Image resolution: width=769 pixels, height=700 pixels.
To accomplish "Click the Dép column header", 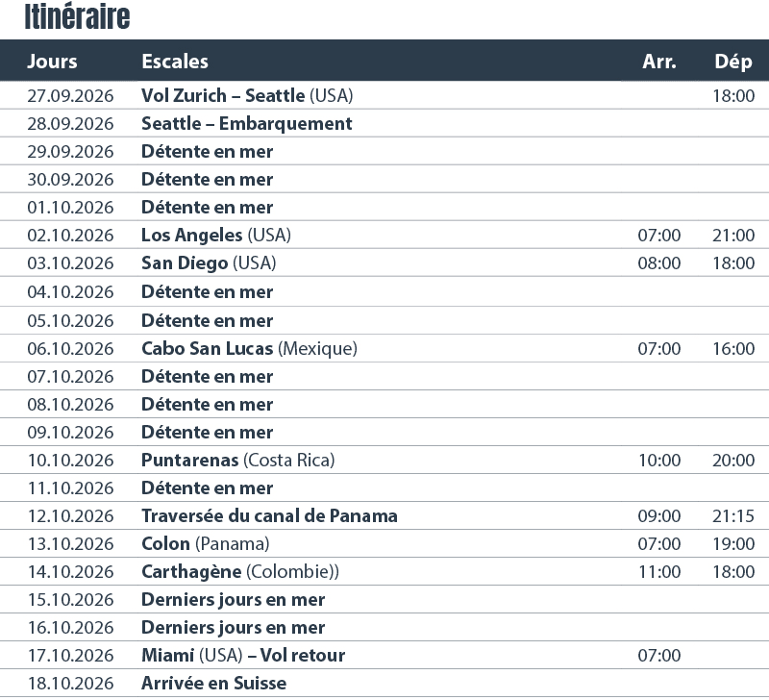I will tap(733, 62).
